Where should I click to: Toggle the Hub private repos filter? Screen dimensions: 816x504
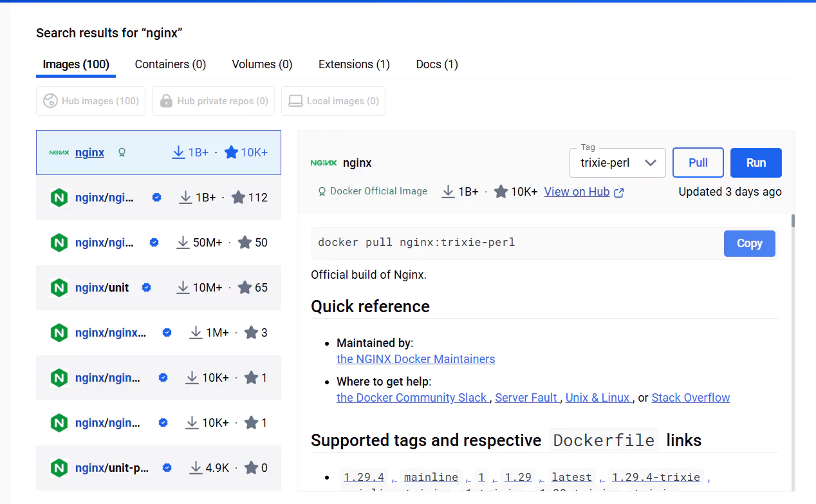click(x=213, y=101)
